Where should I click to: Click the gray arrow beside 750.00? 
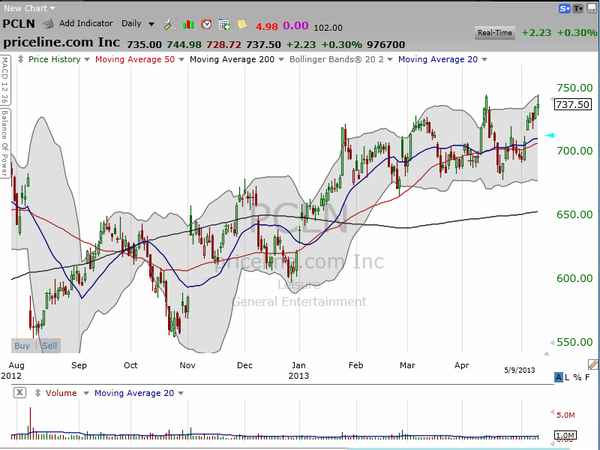tap(551, 99)
